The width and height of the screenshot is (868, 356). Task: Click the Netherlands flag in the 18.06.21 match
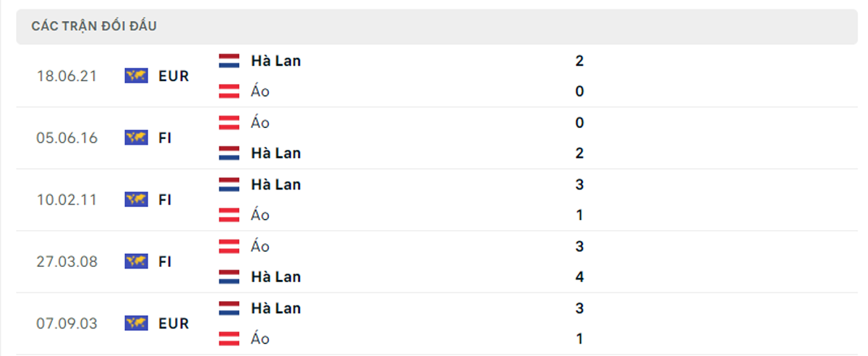[x=229, y=61]
